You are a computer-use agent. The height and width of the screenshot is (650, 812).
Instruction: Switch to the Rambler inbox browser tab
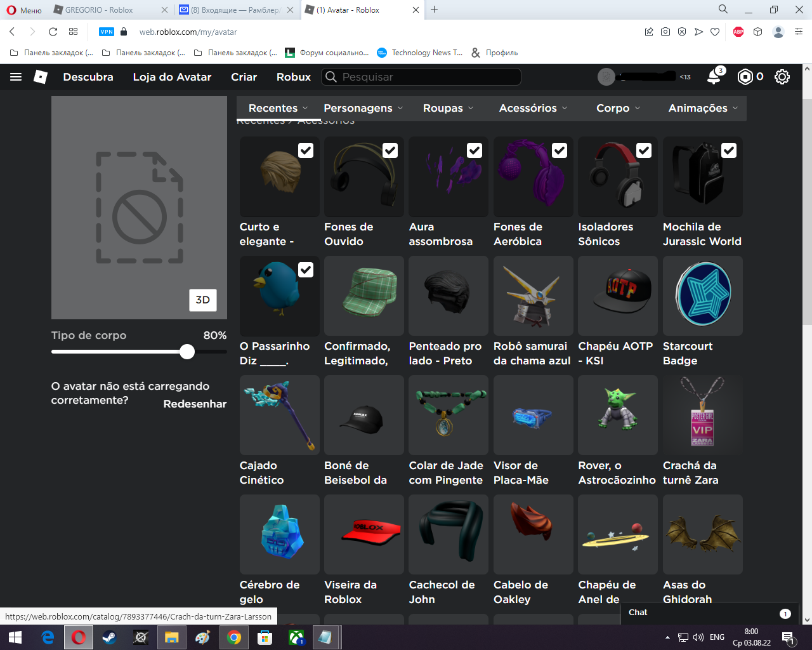237,10
